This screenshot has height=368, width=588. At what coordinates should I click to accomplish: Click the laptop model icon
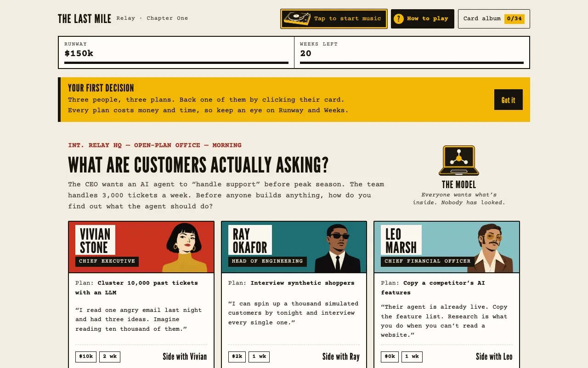[x=459, y=161]
